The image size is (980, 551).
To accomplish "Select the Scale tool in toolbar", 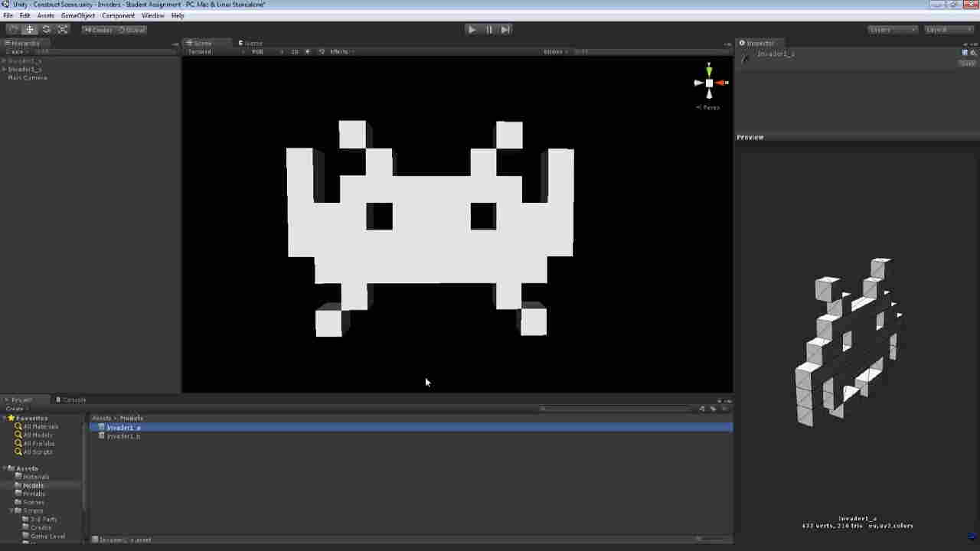I will [64, 29].
